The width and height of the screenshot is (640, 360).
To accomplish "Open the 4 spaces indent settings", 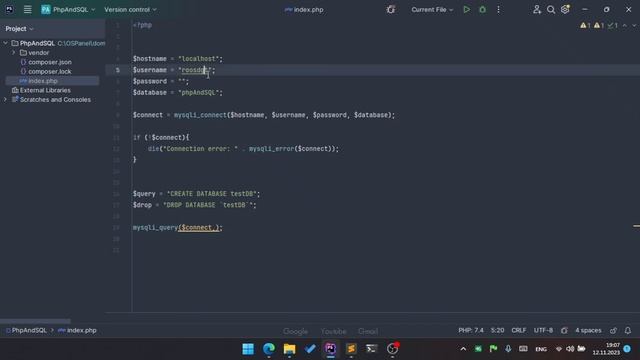I will [588, 330].
